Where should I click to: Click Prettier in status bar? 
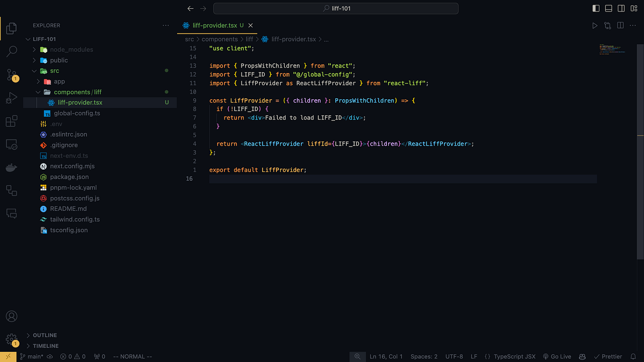608,356
